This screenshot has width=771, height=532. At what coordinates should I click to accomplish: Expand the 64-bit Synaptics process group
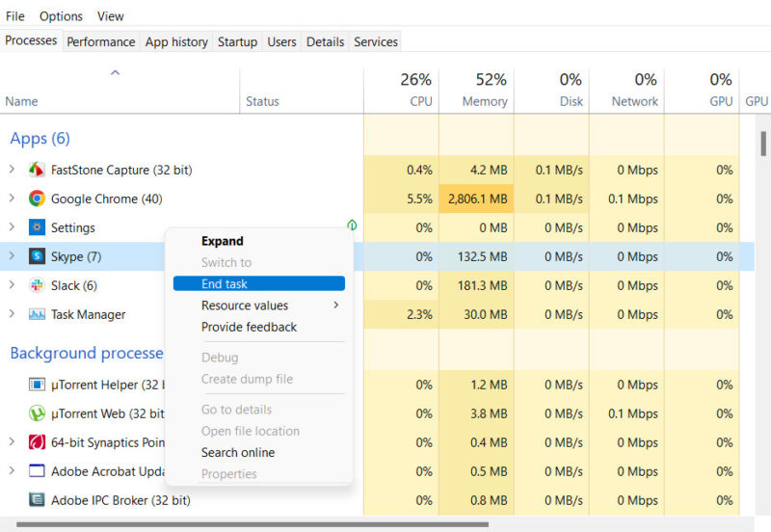pyautogui.click(x=12, y=441)
